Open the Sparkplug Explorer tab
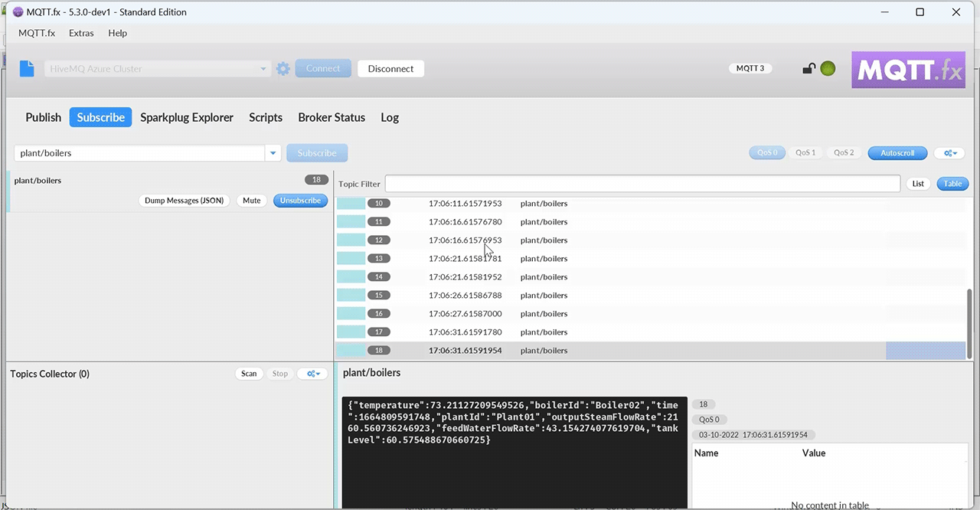Image resolution: width=980 pixels, height=510 pixels. (x=187, y=117)
